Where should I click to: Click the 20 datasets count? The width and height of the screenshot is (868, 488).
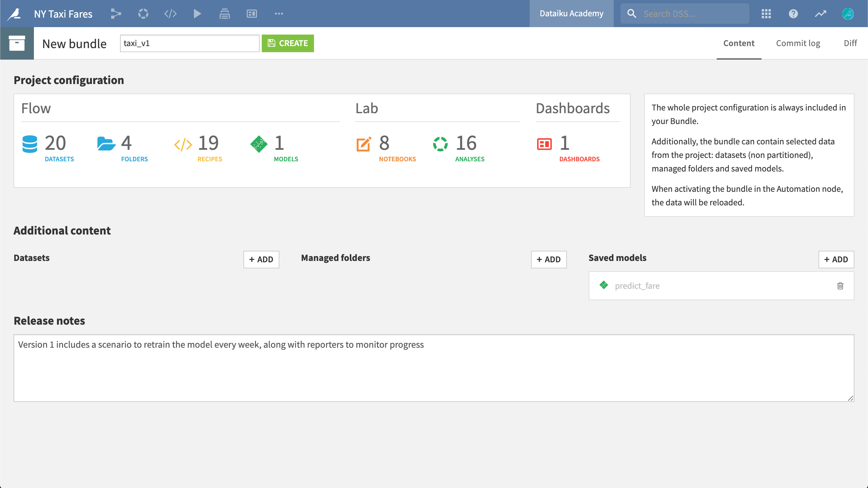pos(55,143)
